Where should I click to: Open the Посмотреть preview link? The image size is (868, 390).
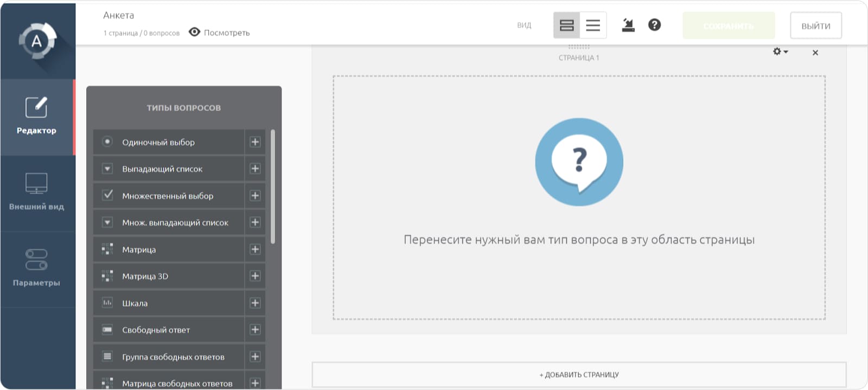227,33
